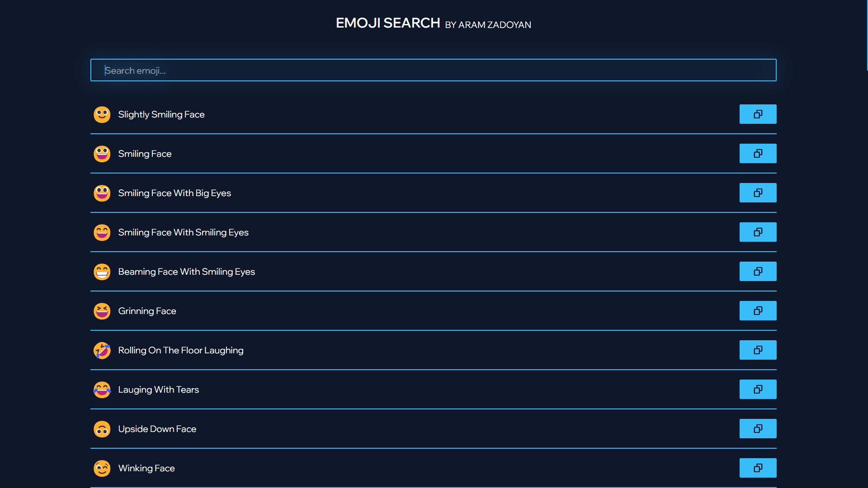Click the copy icon for Lauging With Tears
The width and height of the screenshot is (868, 488).
click(x=758, y=389)
